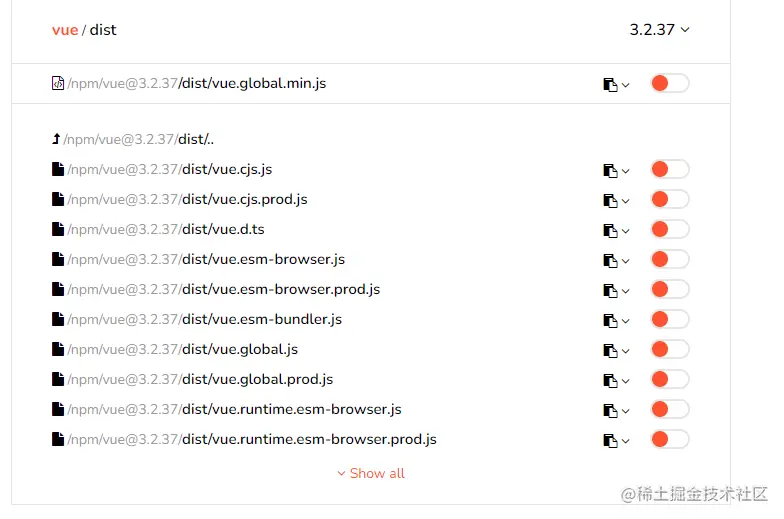Expand copy options for vue.global.js

point(626,351)
